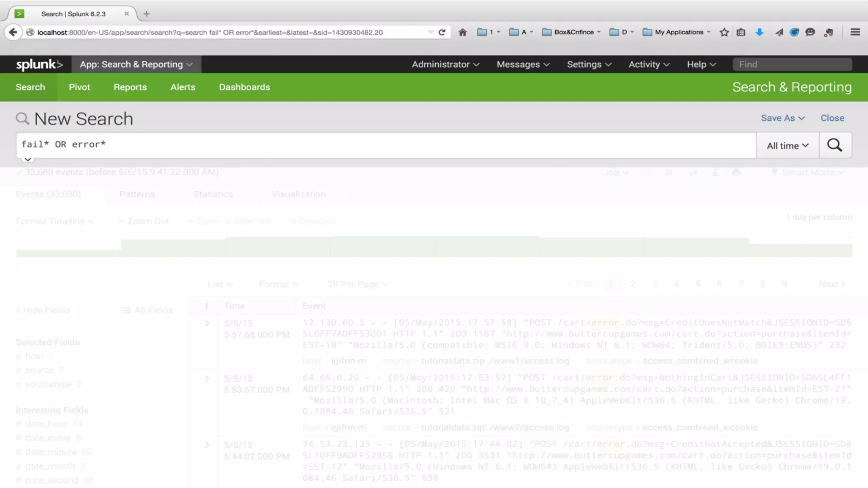Open App: Search & Reporting dropdown
868x488 pixels.
(136, 64)
